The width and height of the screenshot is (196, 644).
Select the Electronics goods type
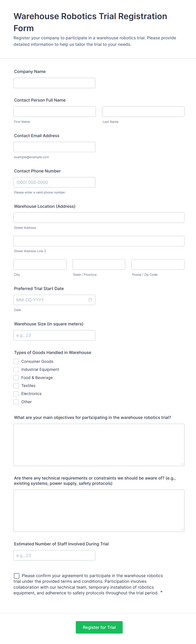tap(16, 394)
